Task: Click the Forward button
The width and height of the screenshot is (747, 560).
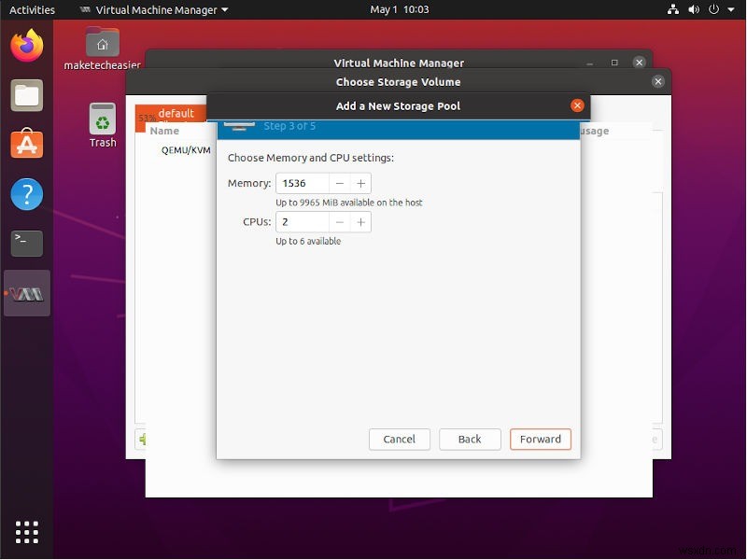Action: coord(540,439)
